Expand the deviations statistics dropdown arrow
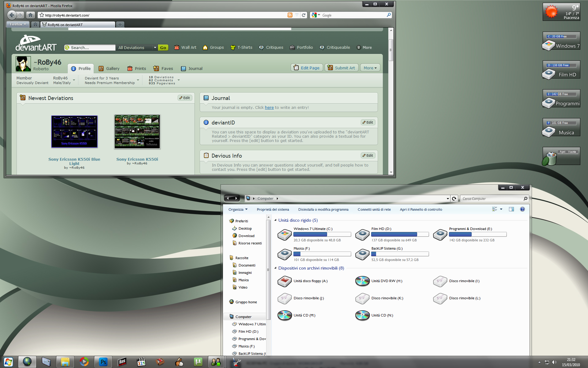Screen dimensions: 588x368 point(179,80)
